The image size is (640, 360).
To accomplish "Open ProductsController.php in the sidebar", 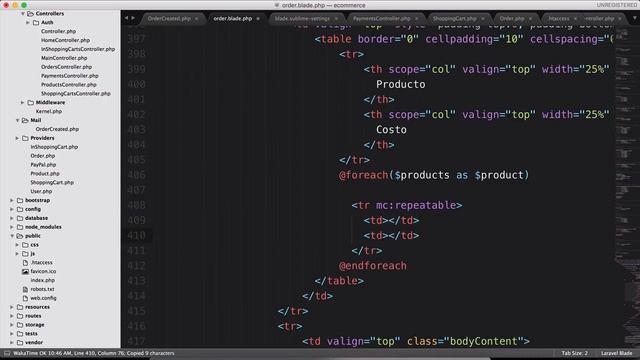I will click(69, 85).
